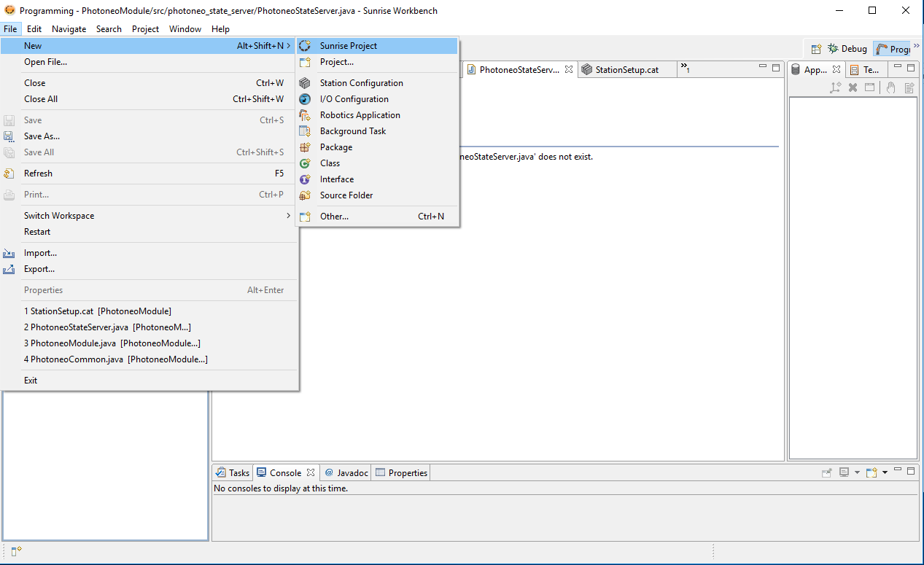This screenshot has height=565, width=924.
Task: Choose Other... from the New submenu
Action: (x=377, y=217)
